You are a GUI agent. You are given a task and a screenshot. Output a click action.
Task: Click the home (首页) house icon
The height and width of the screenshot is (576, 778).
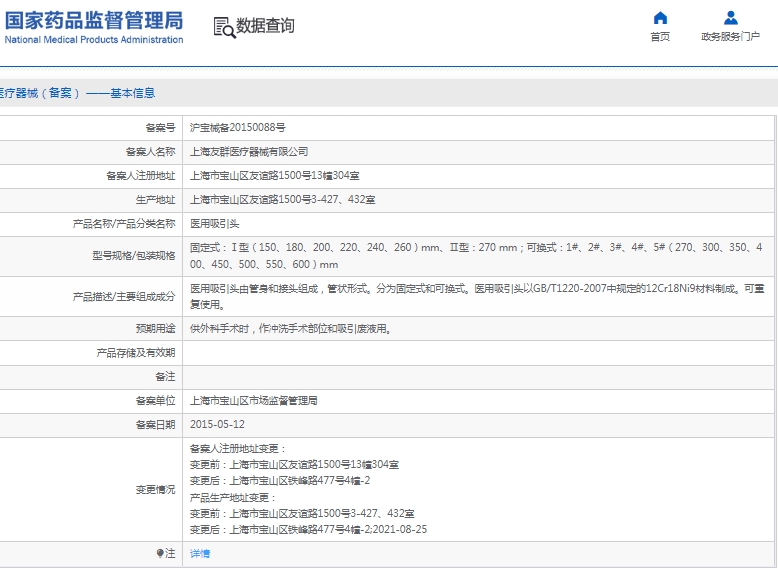click(660, 18)
